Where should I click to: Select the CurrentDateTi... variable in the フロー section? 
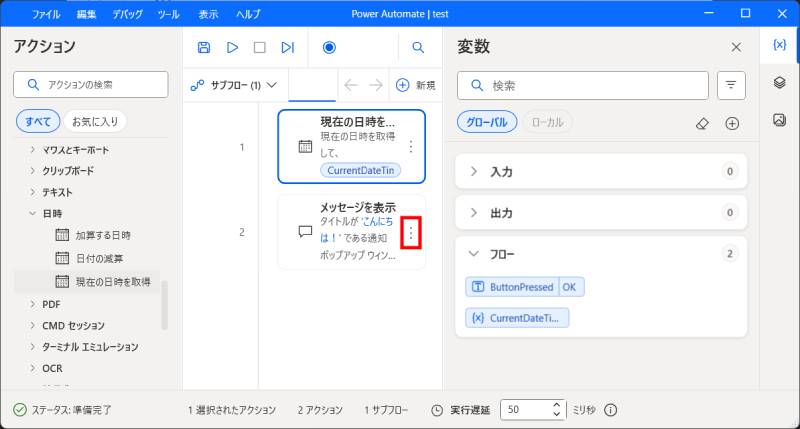(x=517, y=318)
